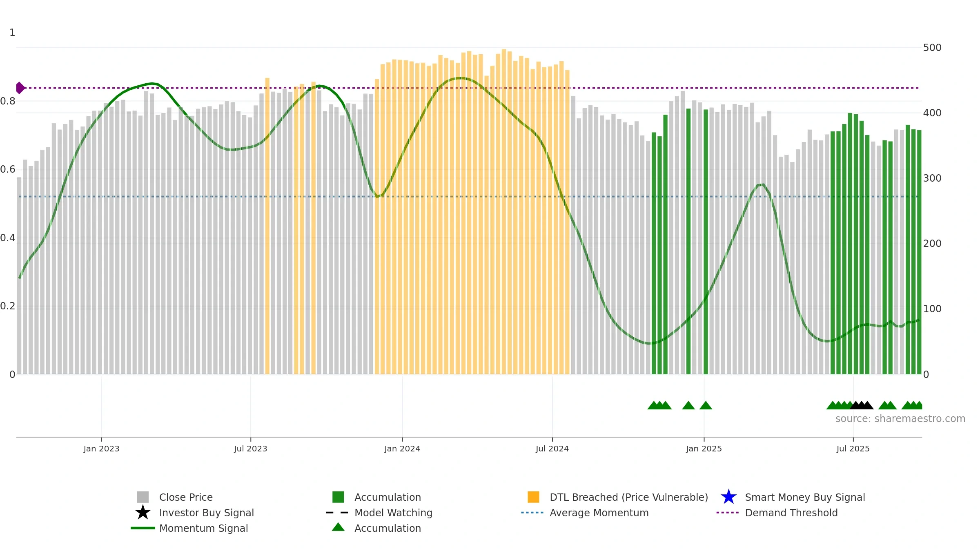Image resolution: width=980 pixels, height=551 pixels.
Task: Toggle the Demand Threshold legend label
Action: tap(791, 513)
